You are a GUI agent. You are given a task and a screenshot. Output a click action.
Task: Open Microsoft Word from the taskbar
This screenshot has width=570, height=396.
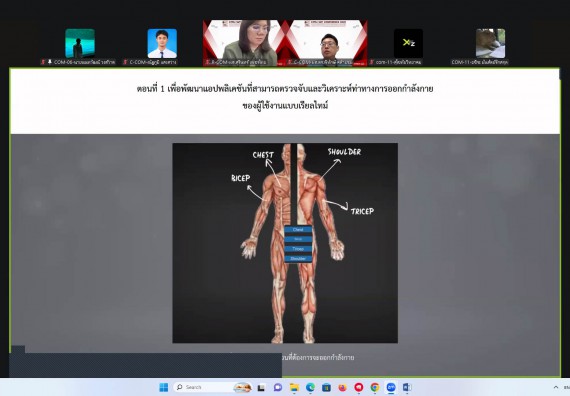pos(407,387)
